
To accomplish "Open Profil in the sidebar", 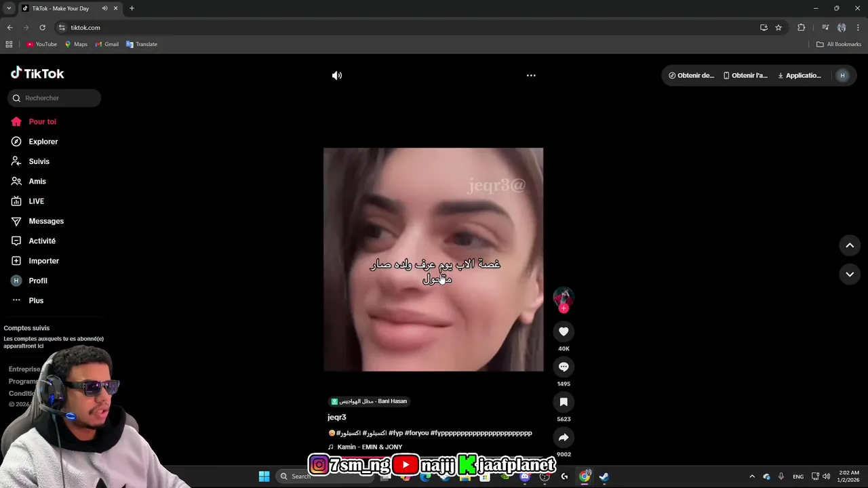I will [29, 281].
